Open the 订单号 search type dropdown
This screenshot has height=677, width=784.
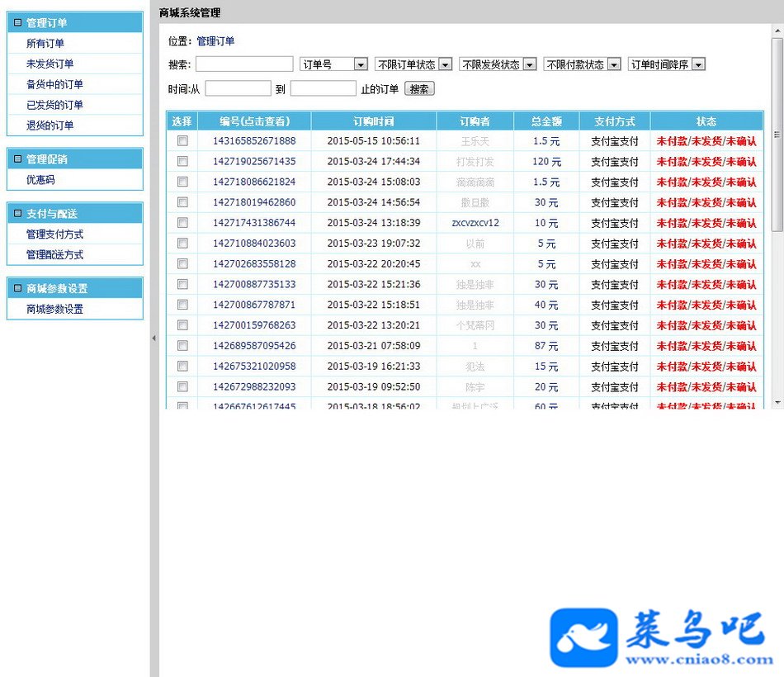pos(333,64)
